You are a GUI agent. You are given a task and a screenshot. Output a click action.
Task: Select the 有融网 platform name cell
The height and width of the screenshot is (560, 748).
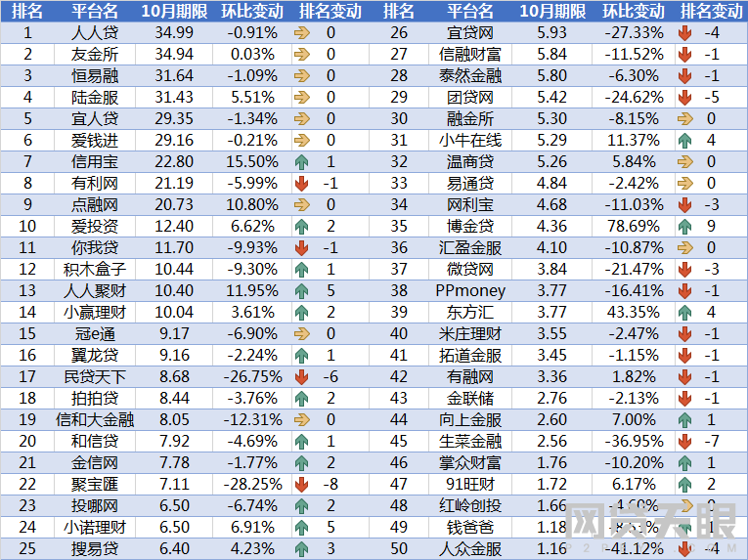[x=470, y=377]
